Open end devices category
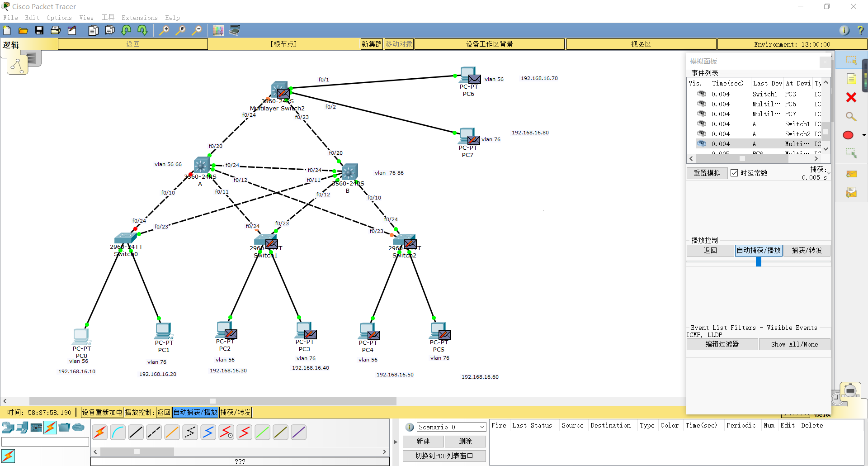This screenshot has height=466, width=868. [22, 428]
